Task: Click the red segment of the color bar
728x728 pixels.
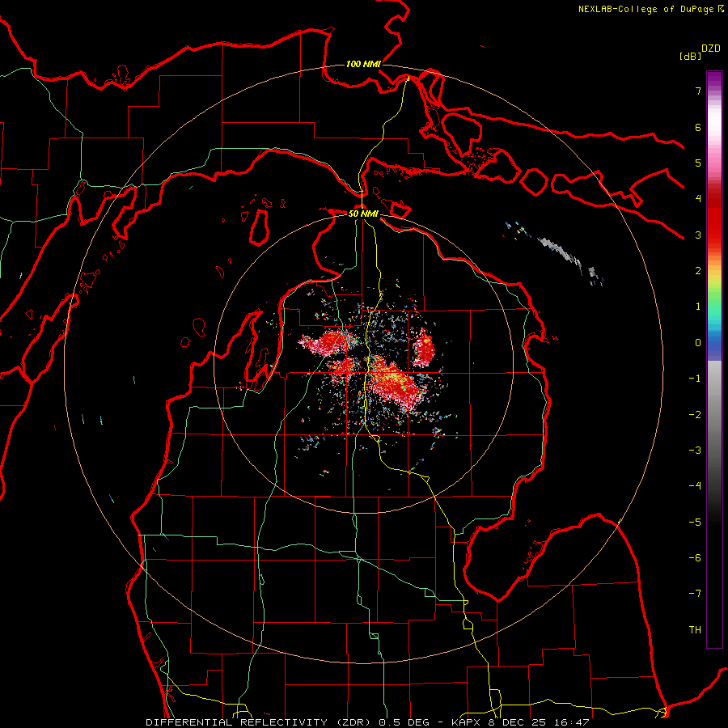Action: 714,218
